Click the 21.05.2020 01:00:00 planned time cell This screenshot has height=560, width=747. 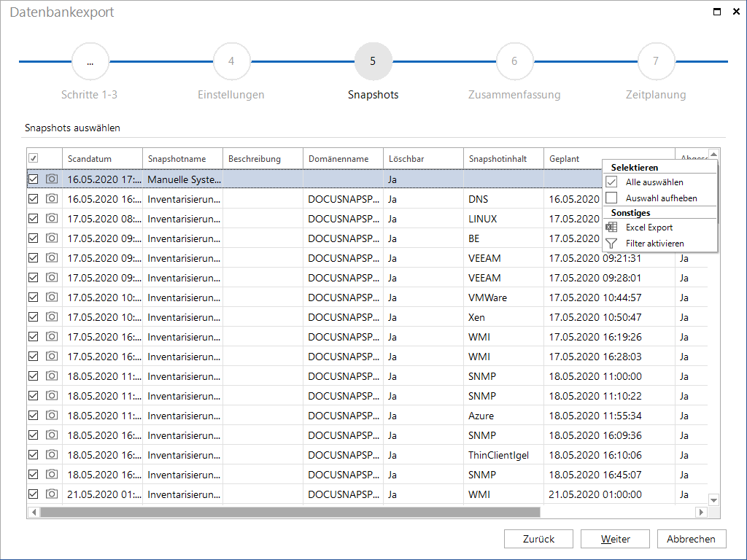click(x=609, y=494)
